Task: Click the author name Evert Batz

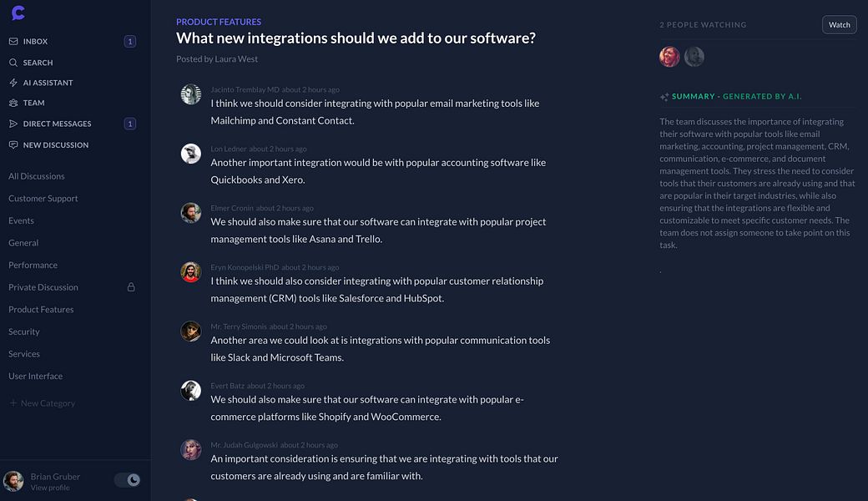Action: click(227, 386)
